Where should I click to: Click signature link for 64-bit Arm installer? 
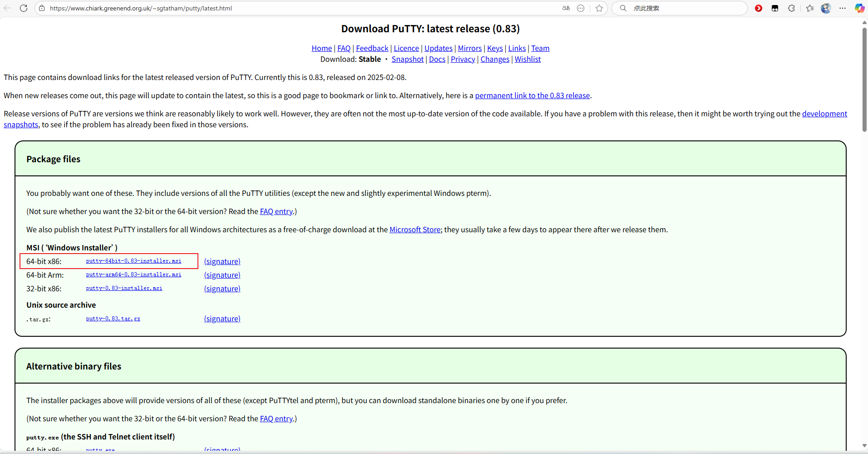pyautogui.click(x=222, y=275)
